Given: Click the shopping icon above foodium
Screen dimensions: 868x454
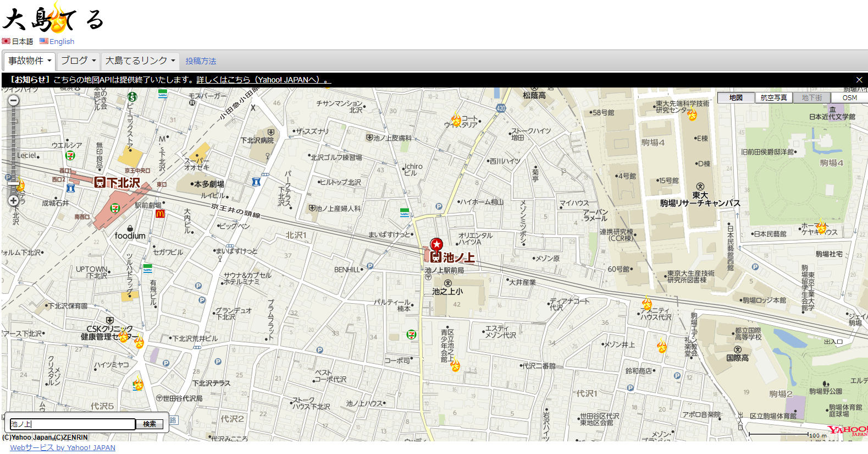Looking at the screenshot, I should click(x=130, y=228).
